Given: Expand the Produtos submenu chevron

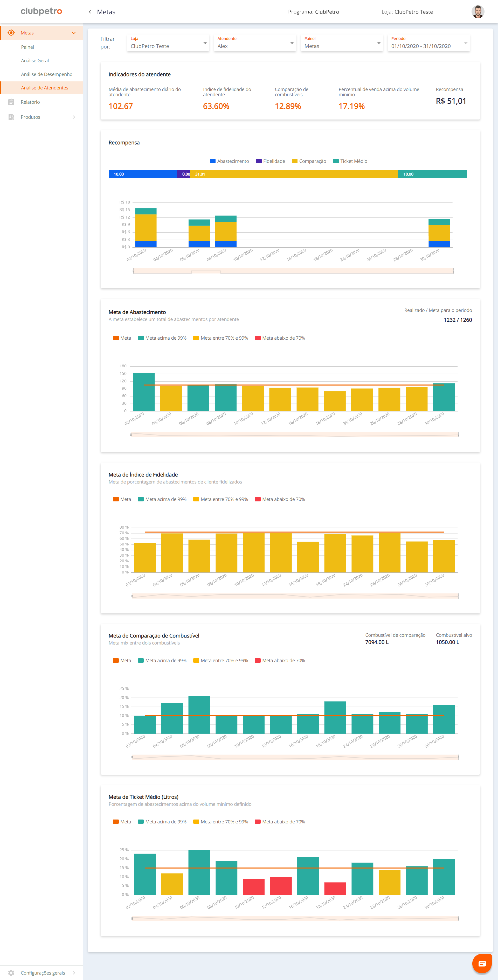Looking at the screenshot, I should click(x=74, y=117).
